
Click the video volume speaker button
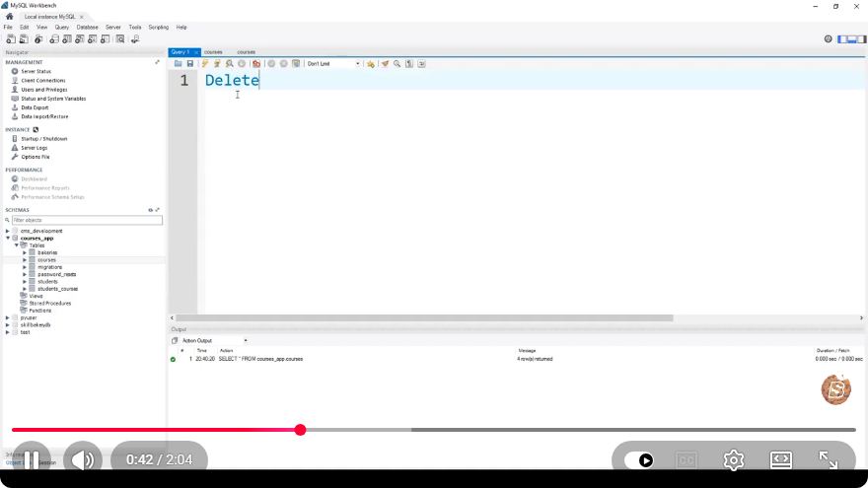(x=83, y=459)
